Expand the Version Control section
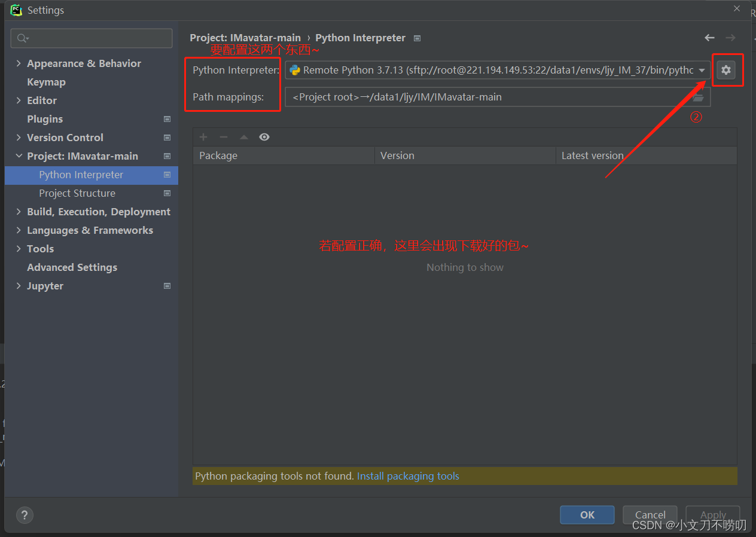The width and height of the screenshot is (756, 537). 19,138
